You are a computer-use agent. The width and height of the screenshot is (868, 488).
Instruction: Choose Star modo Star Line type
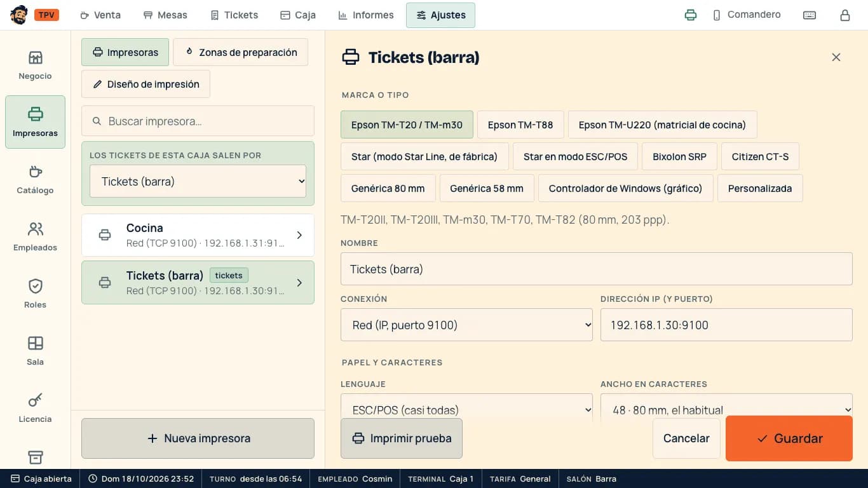[424, 156]
